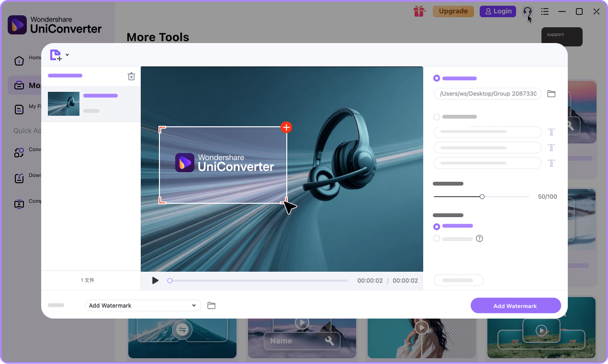The height and width of the screenshot is (364, 608).
Task: Select the headphones video thumbnail in file list
Action: pyautogui.click(x=64, y=104)
